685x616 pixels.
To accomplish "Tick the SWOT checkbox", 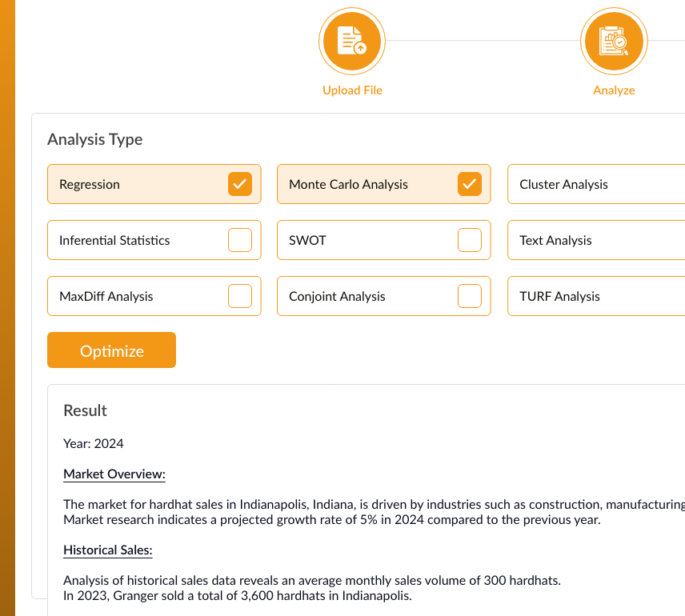I will tap(470, 240).
